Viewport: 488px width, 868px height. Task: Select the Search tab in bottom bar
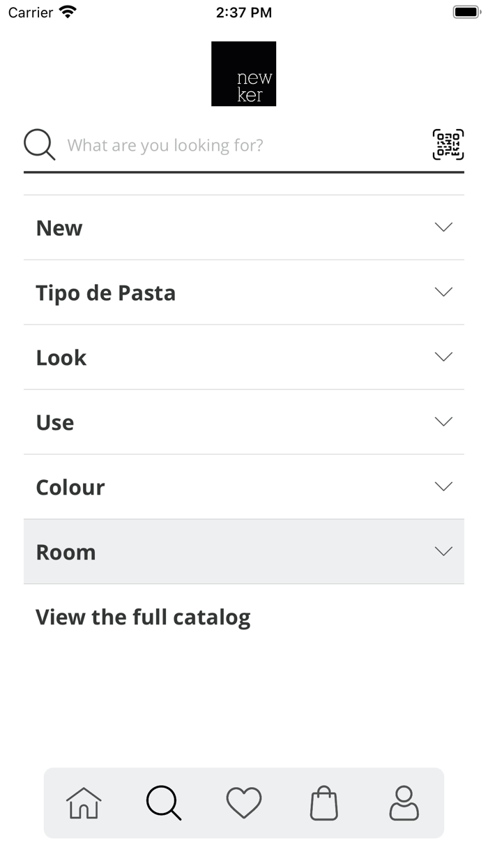point(164,803)
